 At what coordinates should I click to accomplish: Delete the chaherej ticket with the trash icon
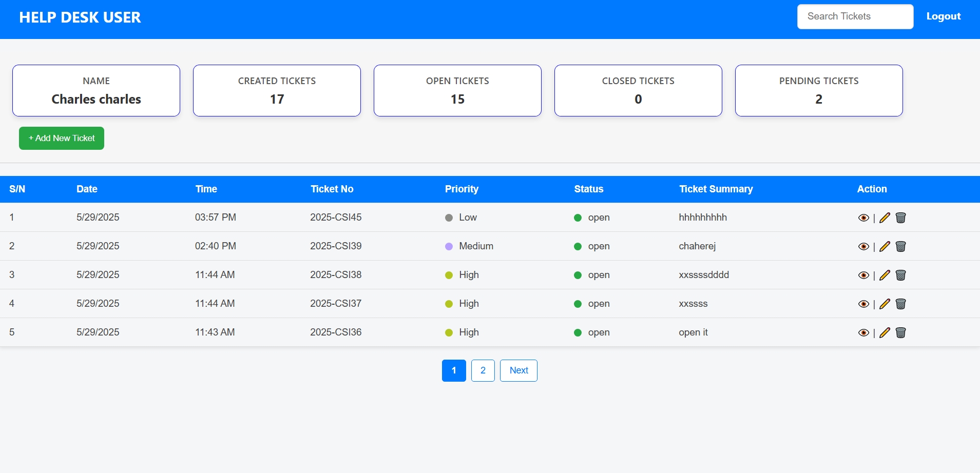point(900,246)
